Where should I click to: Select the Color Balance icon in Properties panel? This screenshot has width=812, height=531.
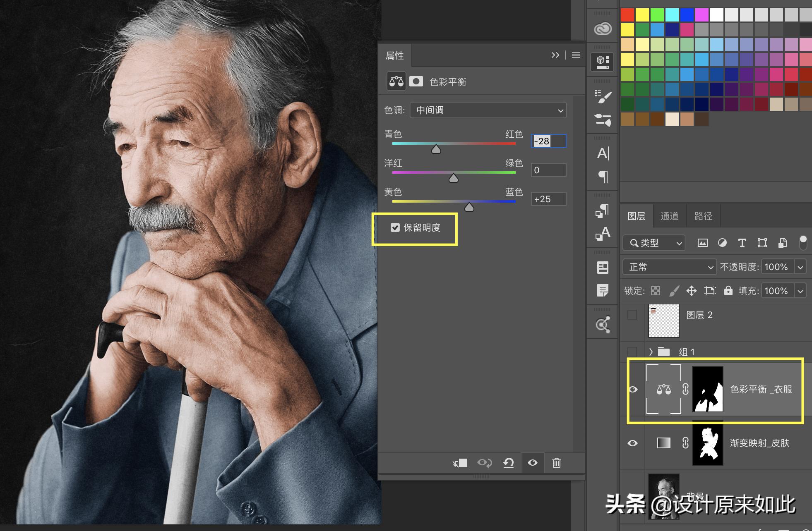[x=396, y=81]
